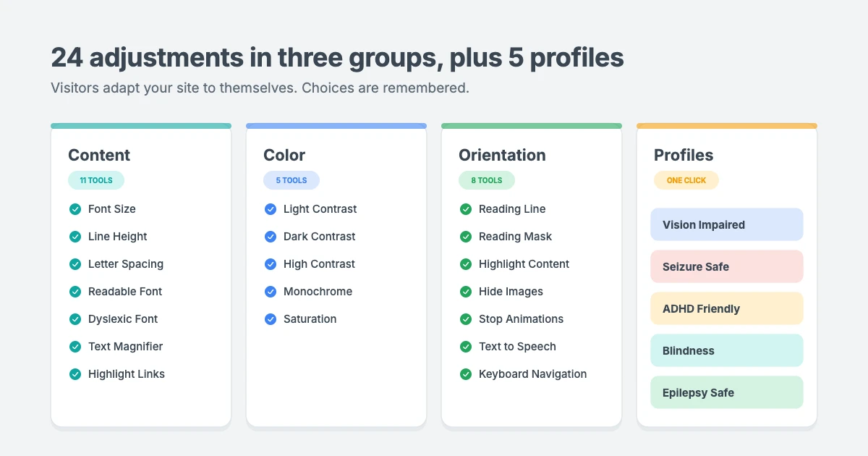Click the Text to Speech label

517,347
